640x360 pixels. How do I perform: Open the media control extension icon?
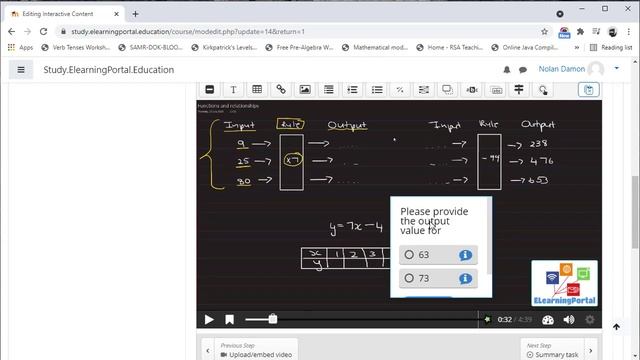pos(596,31)
